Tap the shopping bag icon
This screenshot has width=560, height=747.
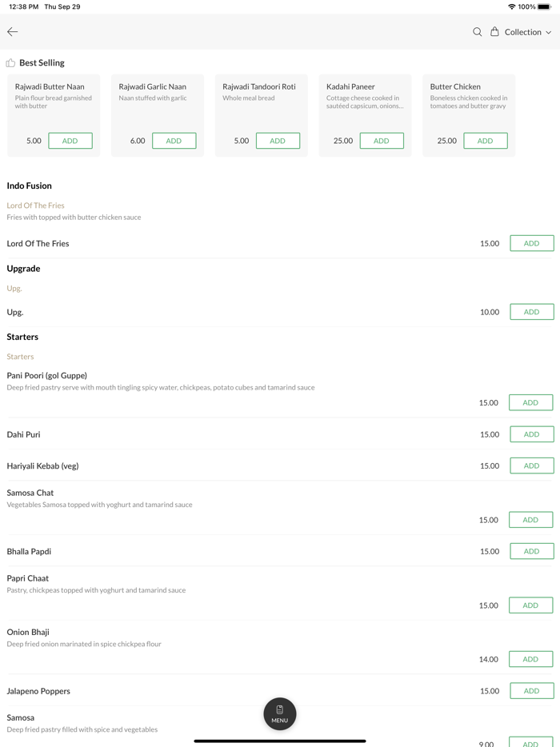click(x=494, y=32)
